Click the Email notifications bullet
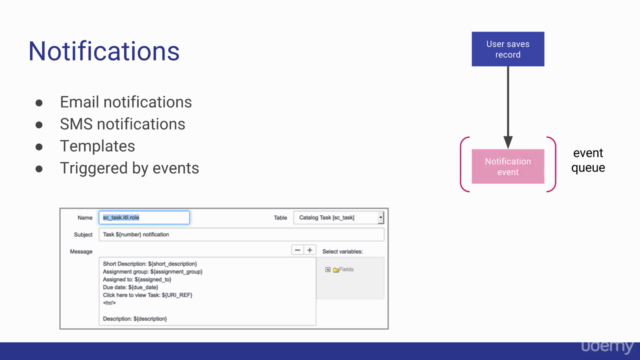640x360 pixels. [126, 102]
